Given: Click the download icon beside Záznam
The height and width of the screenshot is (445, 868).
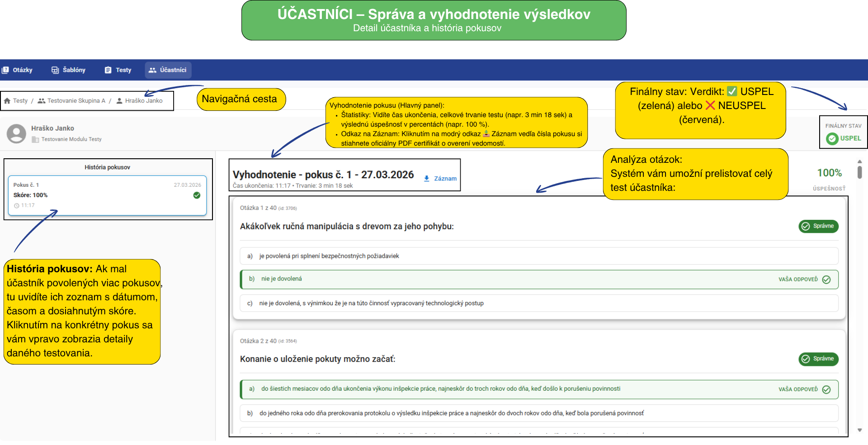Looking at the screenshot, I should (426, 179).
